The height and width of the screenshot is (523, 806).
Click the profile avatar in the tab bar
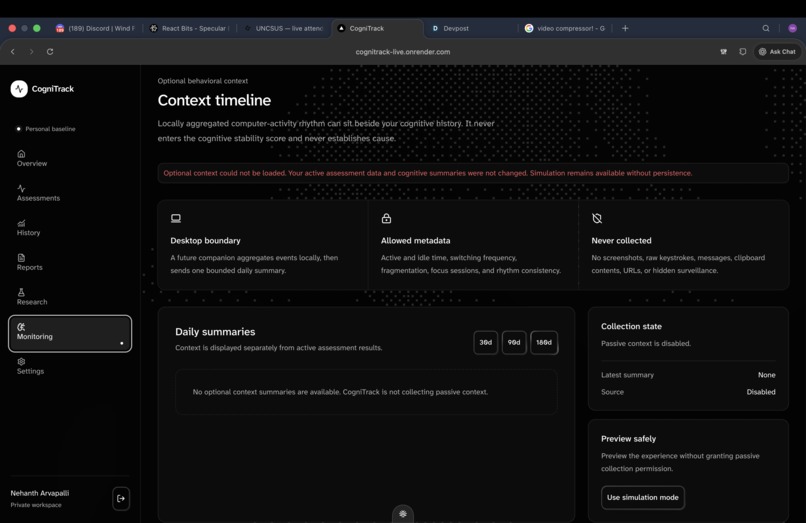pyautogui.click(x=793, y=28)
